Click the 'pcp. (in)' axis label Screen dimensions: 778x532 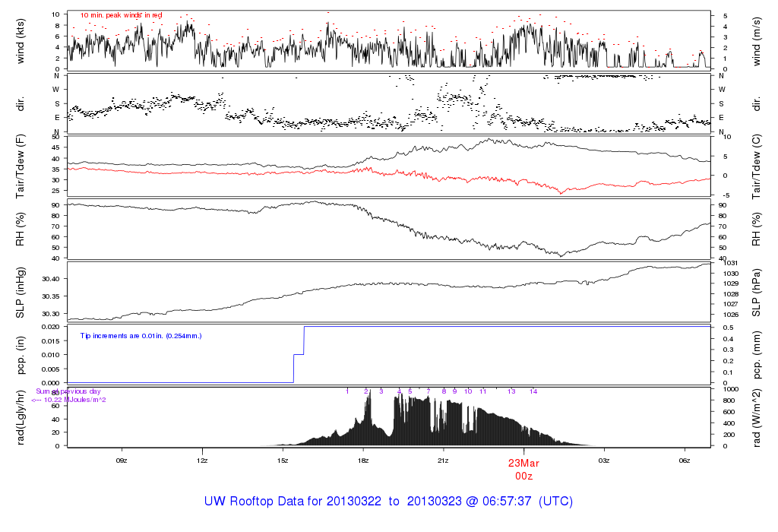pos(21,354)
